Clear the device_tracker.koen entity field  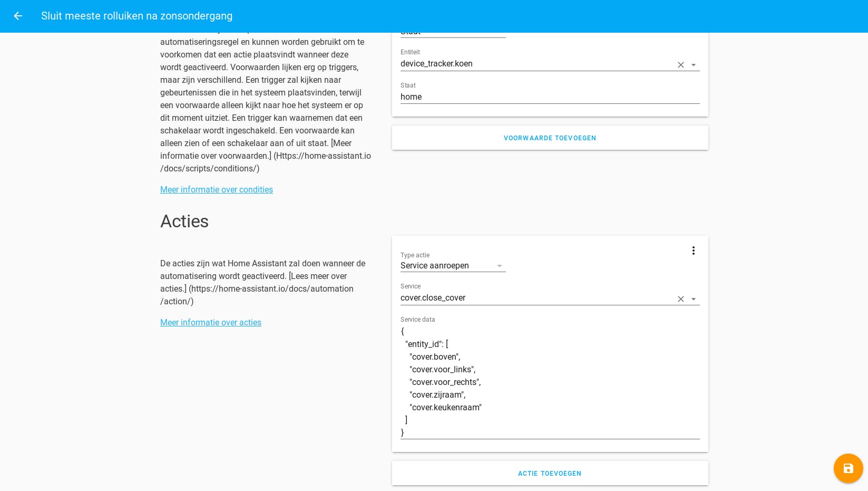pyautogui.click(x=681, y=65)
